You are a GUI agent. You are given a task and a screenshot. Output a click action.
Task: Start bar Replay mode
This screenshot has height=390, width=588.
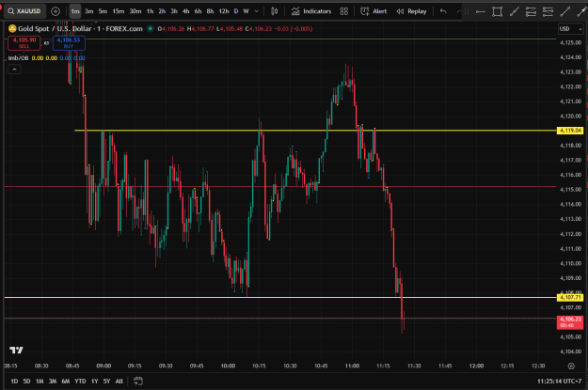coord(412,11)
